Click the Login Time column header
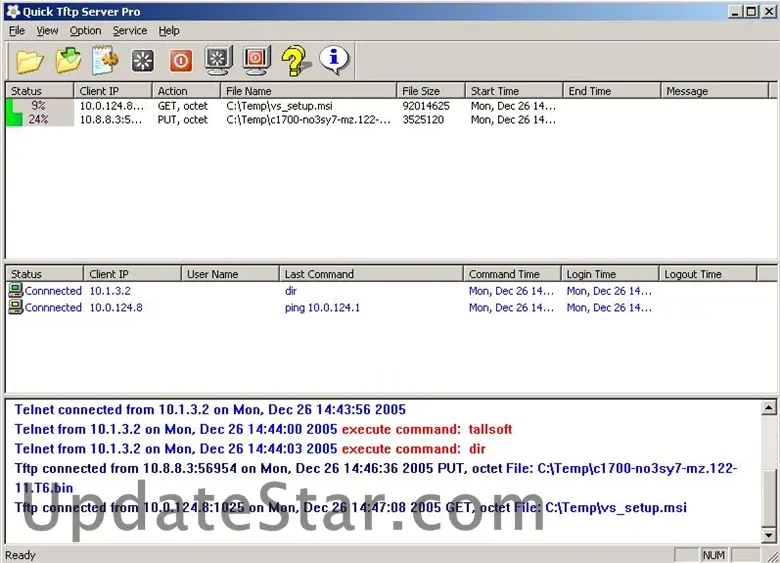780x563 pixels. pos(610,274)
